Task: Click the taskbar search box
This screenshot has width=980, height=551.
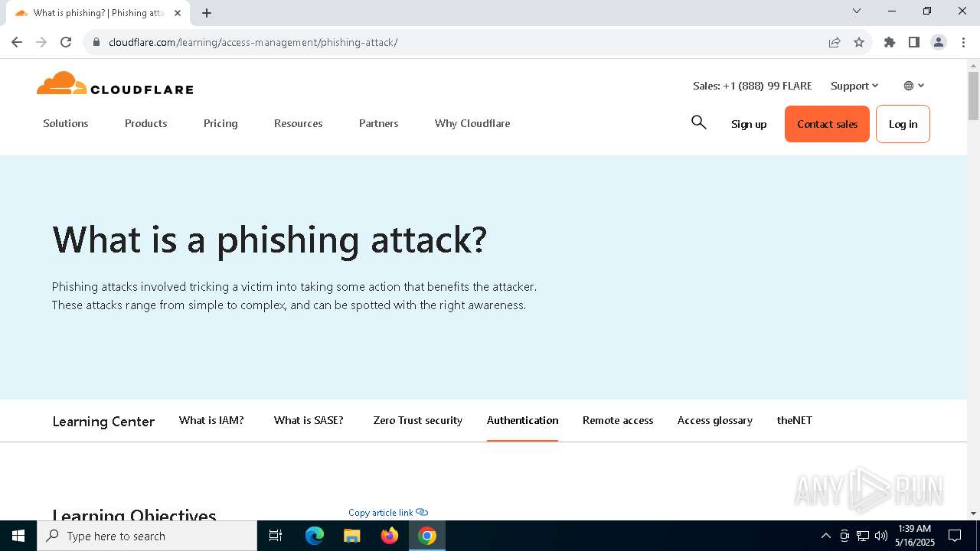Action: (147, 536)
